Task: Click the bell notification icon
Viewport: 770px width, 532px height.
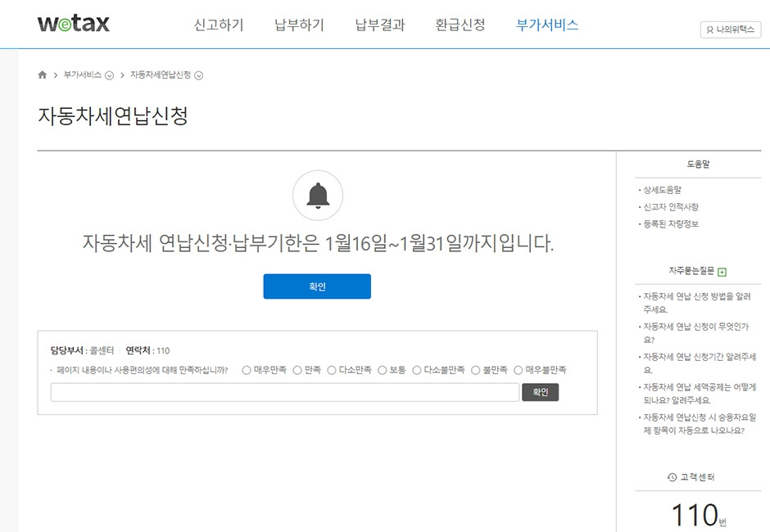Action: [x=317, y=194]
